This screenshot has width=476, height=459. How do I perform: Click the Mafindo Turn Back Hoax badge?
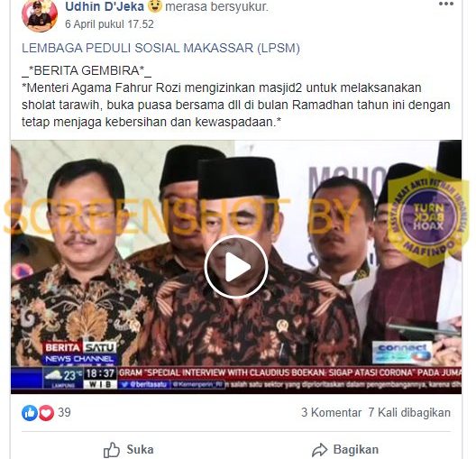click(x=428, y=216)
